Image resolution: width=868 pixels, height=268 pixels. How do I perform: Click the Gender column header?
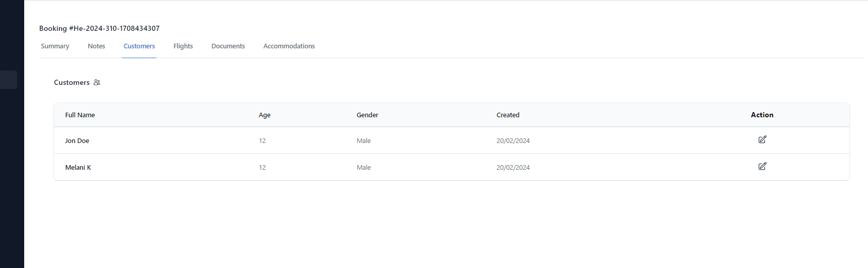[x=367, y=115]
